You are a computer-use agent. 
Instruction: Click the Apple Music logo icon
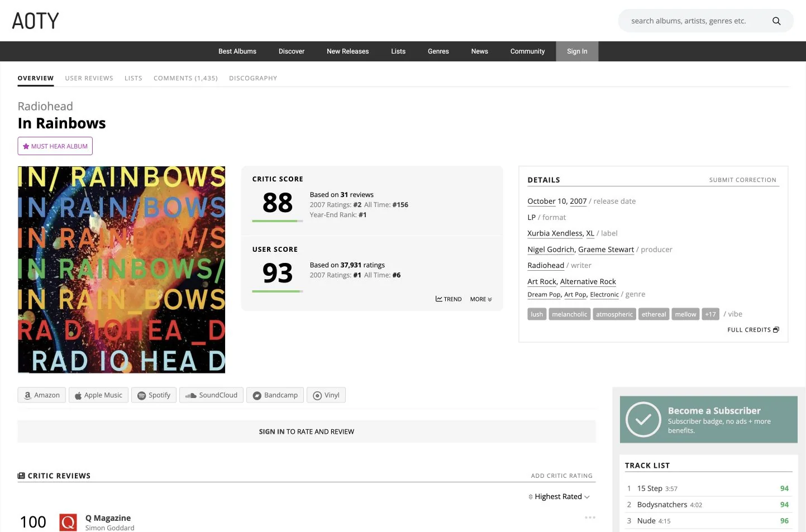pos(79,395)
